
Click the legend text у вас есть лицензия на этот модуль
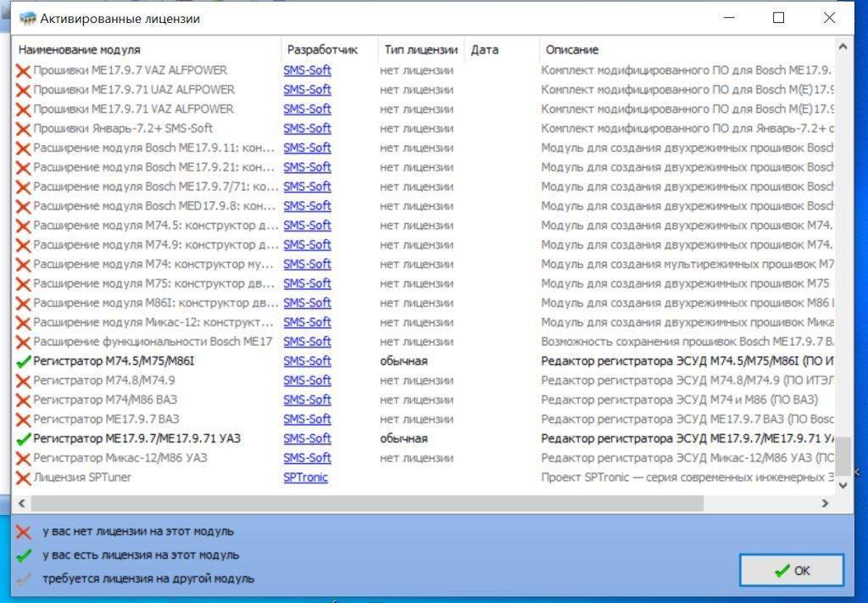pos(141,555)
